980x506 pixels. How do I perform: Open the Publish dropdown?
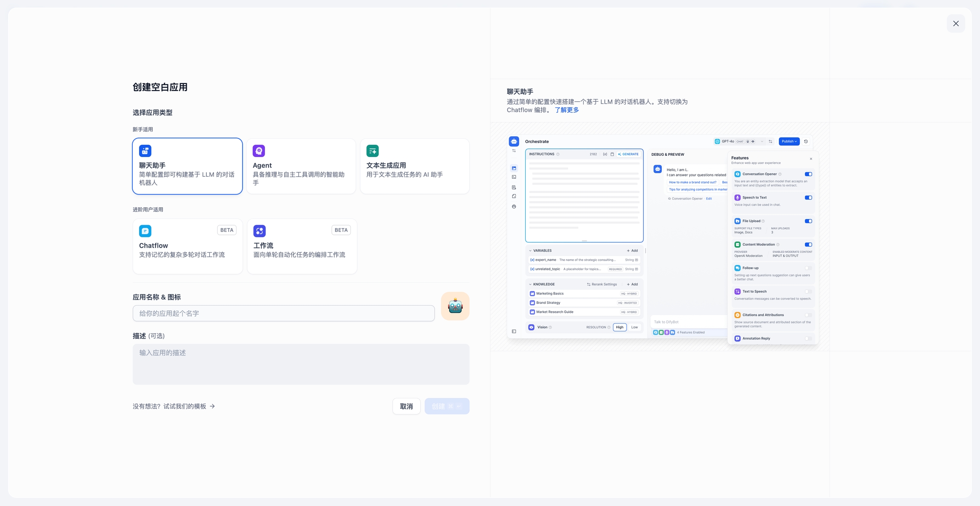click(789, 141)
